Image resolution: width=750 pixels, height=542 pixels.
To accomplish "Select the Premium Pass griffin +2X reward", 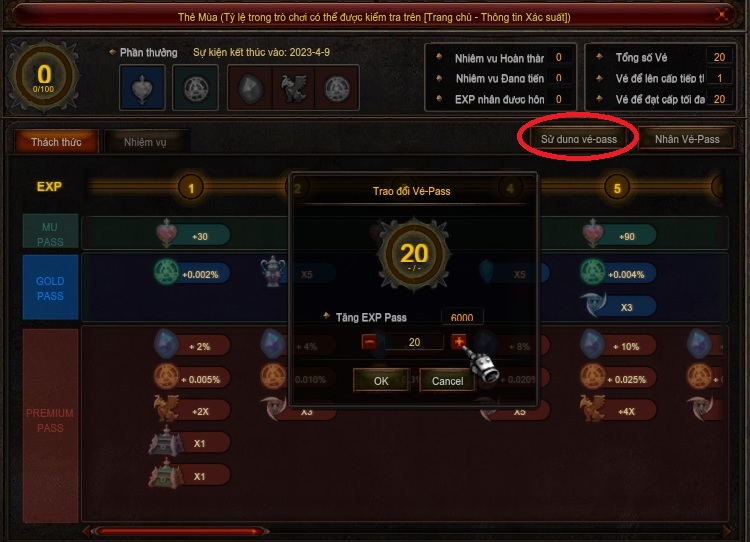I will pos(192,411).
